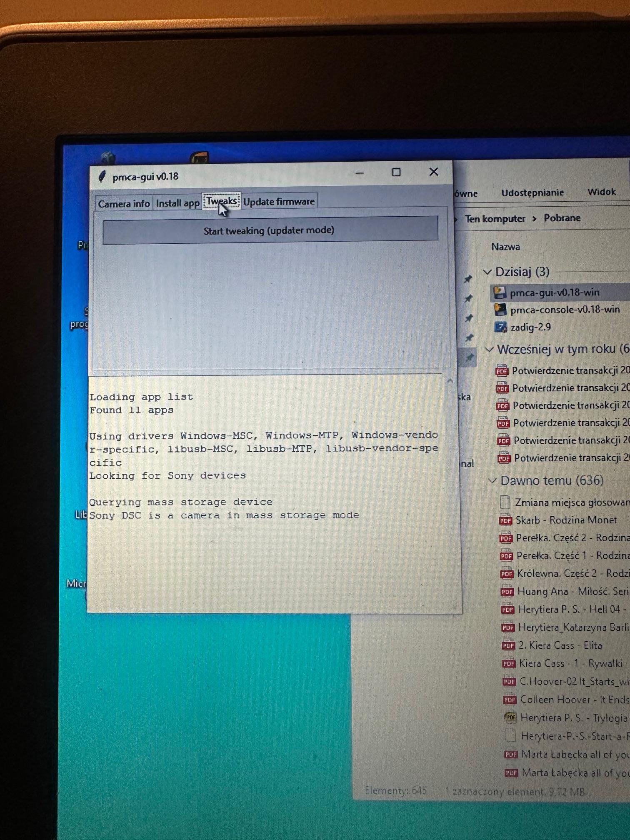Collapse the Dawno temu (636) group

pyautogui.click(x=492, y=480)
